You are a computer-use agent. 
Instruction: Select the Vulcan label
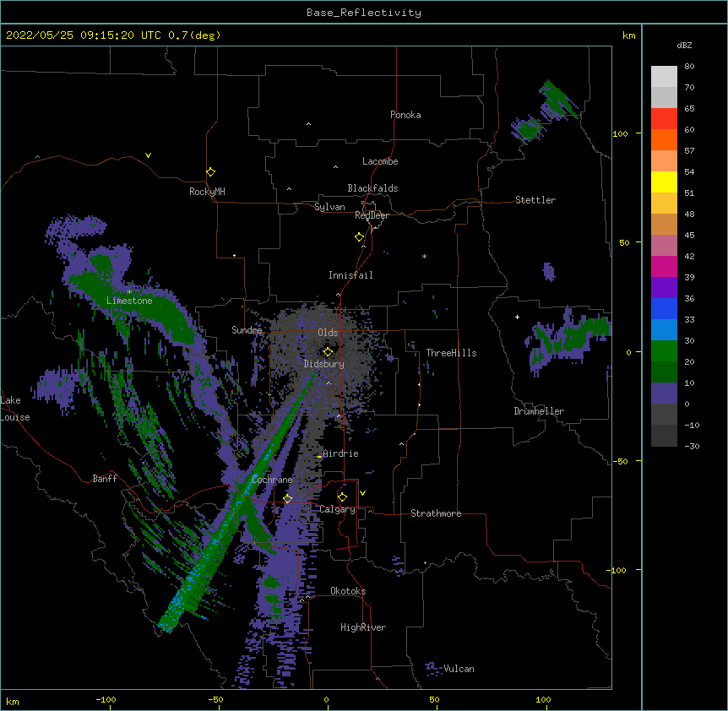click(x=459, y=669)
